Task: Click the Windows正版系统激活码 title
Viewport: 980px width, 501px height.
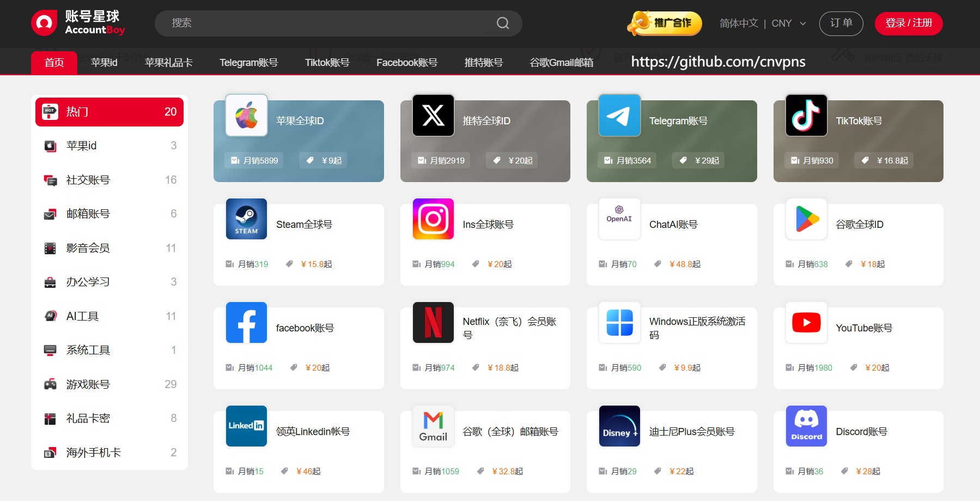Action: [x=697, y=328]
